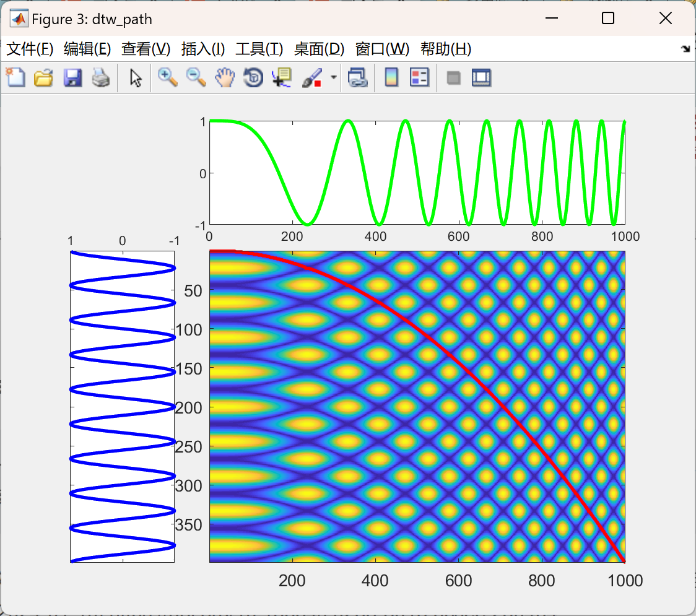This screenshot has height=616, width=696.
Task: Insert a legend using the Legend icon
Action: [x=419, y=77]
